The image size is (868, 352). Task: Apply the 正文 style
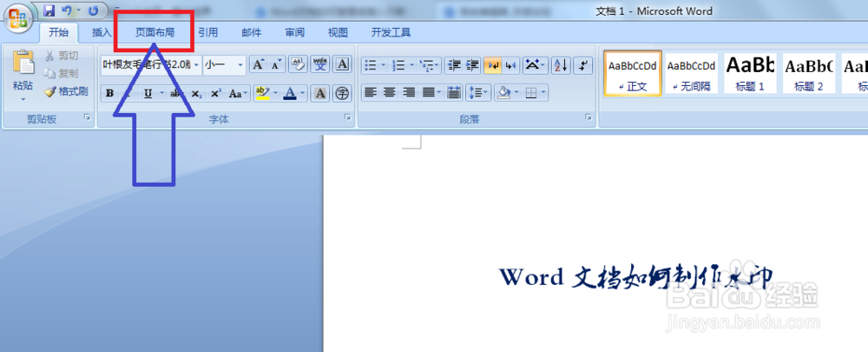[x=633, y=74]
